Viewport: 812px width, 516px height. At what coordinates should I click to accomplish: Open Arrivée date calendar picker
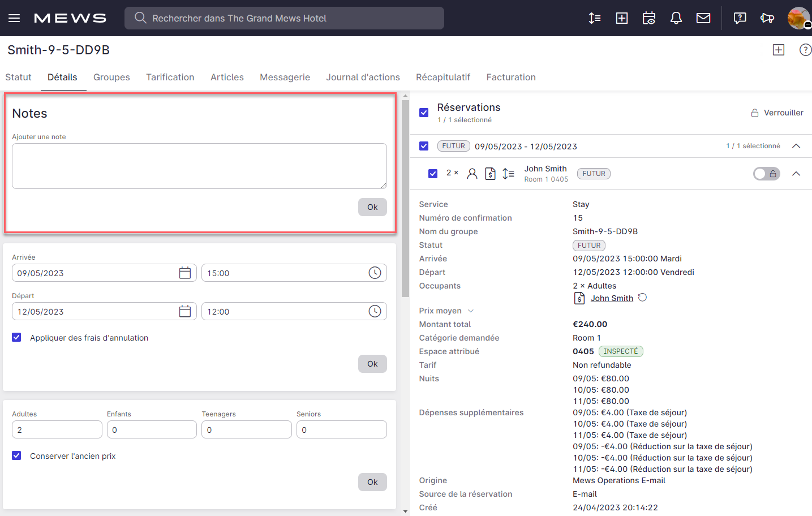tap(184, 273)
